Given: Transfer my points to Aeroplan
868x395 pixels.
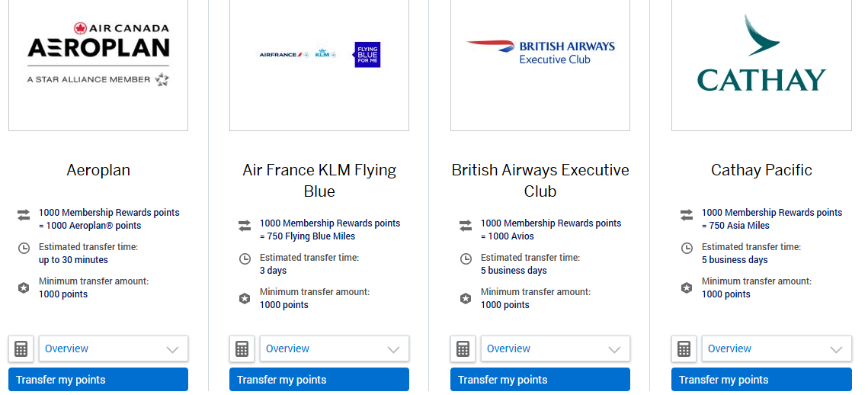Looking at the screenshot, I should coord(98,380).
